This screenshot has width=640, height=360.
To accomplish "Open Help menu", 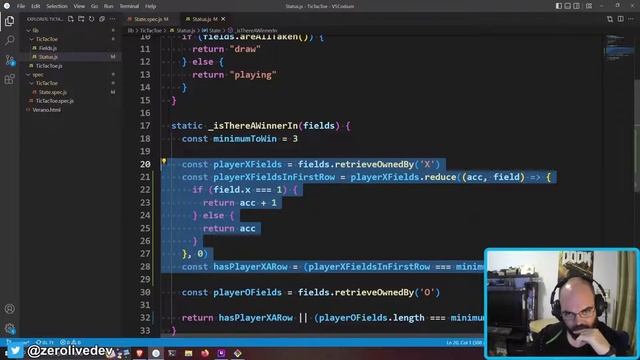I will point(151,6).
